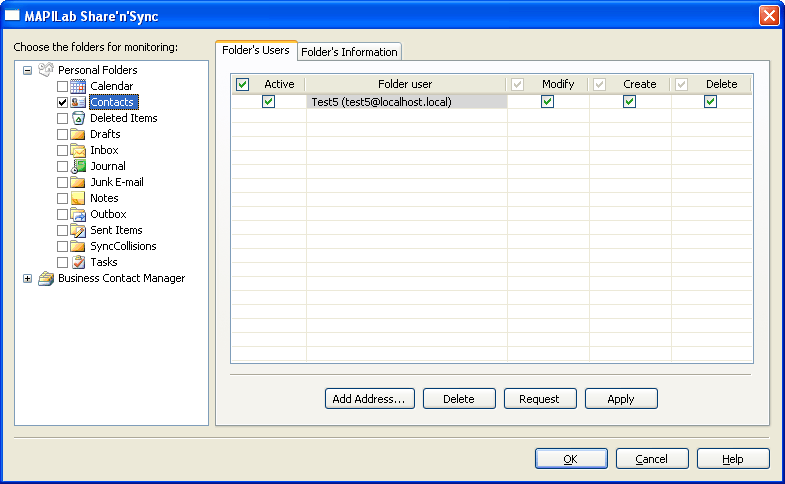Click the Inbox folder icon

tap(78, 151)
